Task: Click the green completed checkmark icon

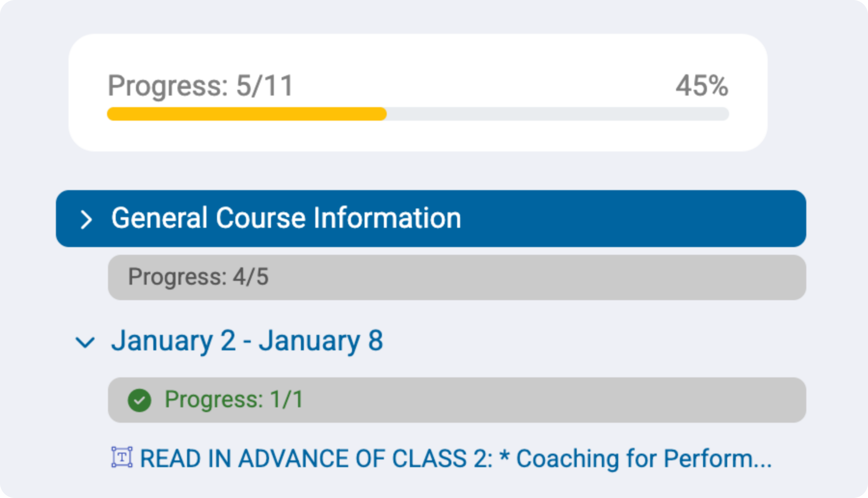Action: (x=139, y=400)
